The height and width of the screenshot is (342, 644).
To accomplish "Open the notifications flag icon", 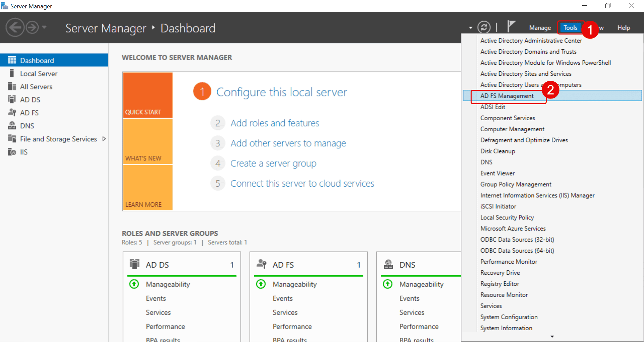I will pyautogui.click(x=511, y=26).
